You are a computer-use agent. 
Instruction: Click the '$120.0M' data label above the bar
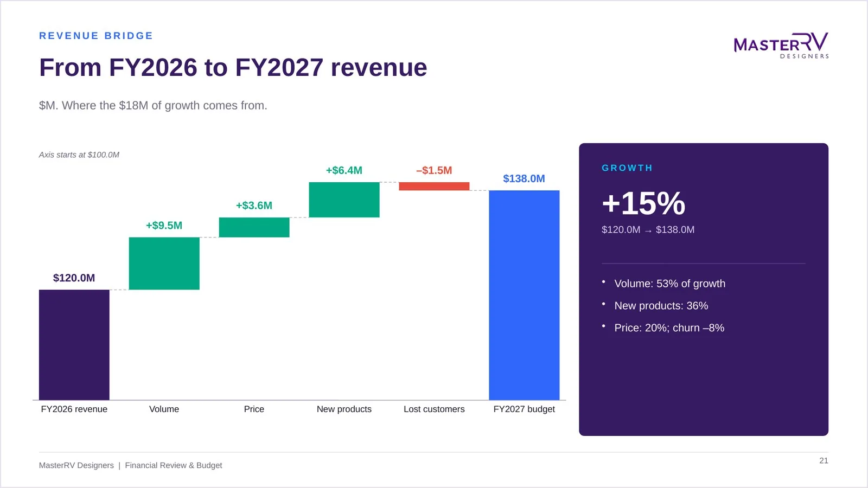74,278
